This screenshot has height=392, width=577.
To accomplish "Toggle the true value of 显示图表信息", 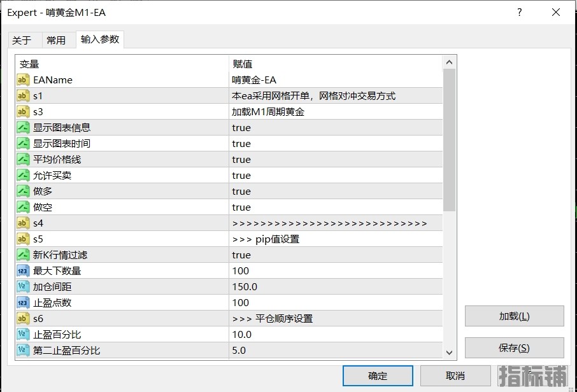I will pos(241,128).
